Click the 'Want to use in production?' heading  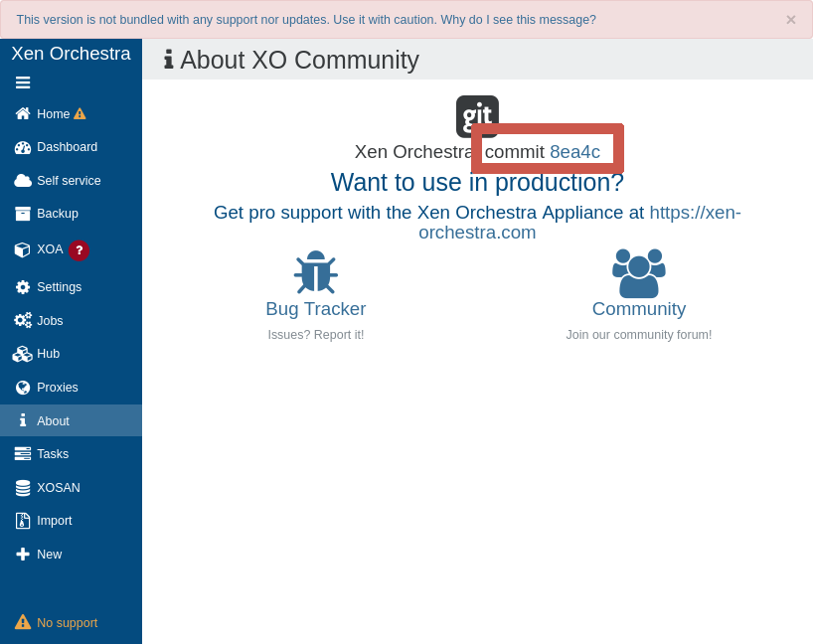coord(477,183)
